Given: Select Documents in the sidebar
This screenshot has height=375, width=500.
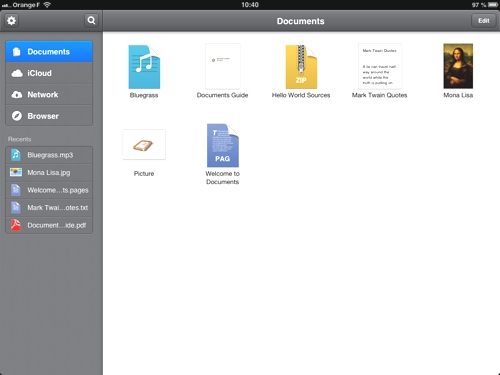Looking at the screenshot, I should pos(49,52).
